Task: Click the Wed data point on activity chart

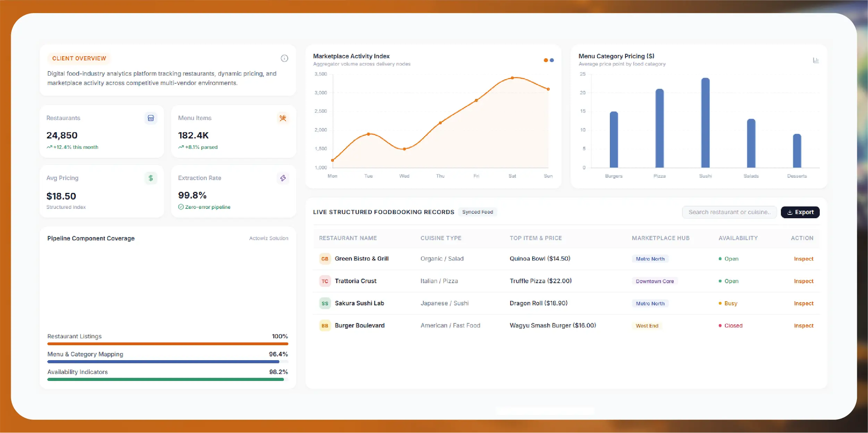Action: click(404, 149)
